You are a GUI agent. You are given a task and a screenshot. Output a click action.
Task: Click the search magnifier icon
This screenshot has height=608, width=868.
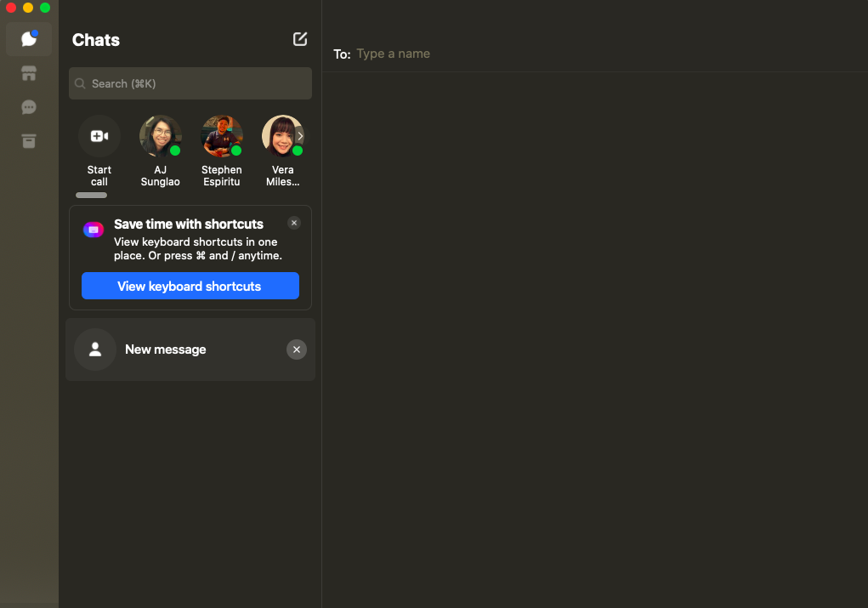click(x=80, y=83)
